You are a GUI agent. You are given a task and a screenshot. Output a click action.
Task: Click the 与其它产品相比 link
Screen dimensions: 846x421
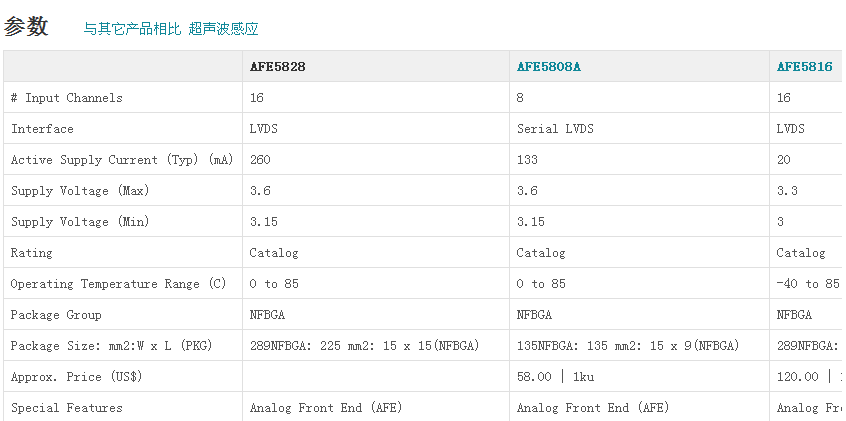pyautogui.click(x=132, y=29)
